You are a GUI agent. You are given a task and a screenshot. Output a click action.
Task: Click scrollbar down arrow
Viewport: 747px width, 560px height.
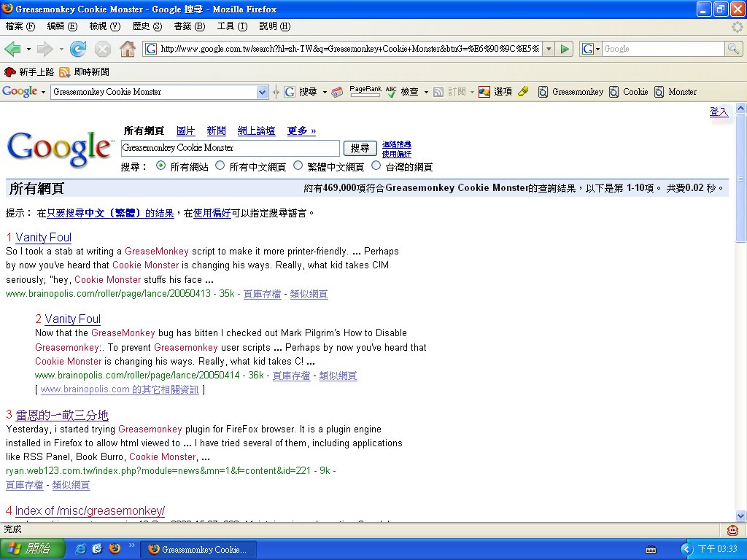[x=741, y=516]
